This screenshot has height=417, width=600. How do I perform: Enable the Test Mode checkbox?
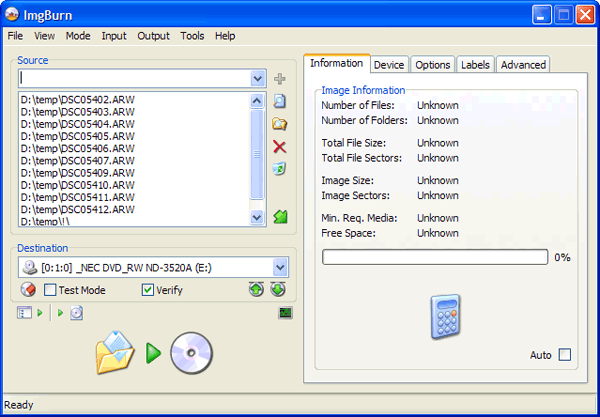(x=50, y=290)
